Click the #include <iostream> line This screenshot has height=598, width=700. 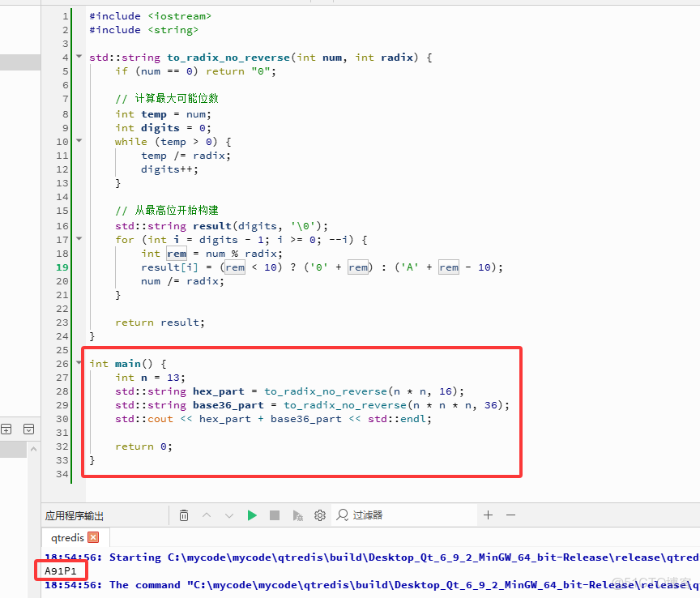[150, 16]
